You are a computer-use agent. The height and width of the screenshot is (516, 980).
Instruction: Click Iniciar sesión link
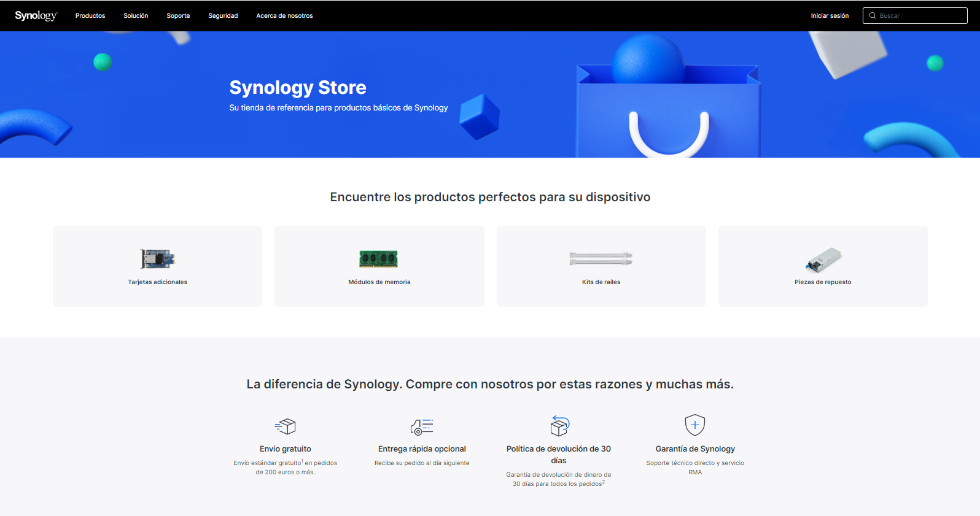tap(830, 16)
